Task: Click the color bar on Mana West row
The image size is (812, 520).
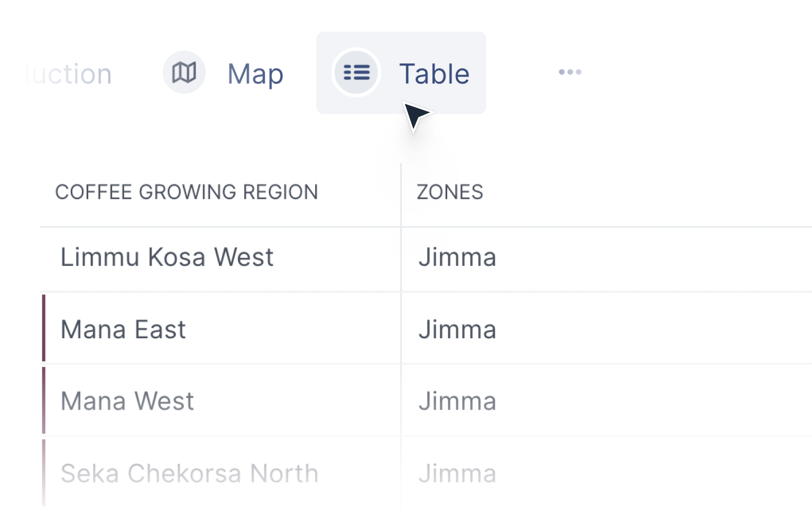Action: [x=44, y=400]
